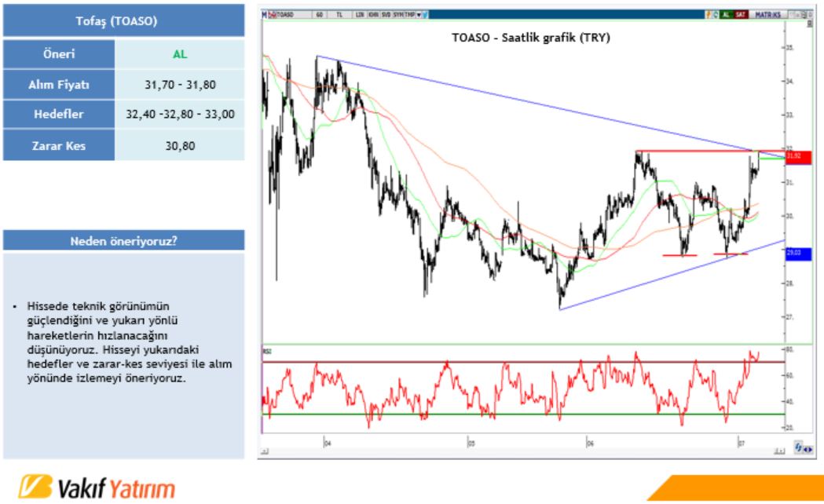Click the 32,40 -32,80 - 33,00 targets value
The height and width of the screenshot is (504, 824).
point(180,114)
